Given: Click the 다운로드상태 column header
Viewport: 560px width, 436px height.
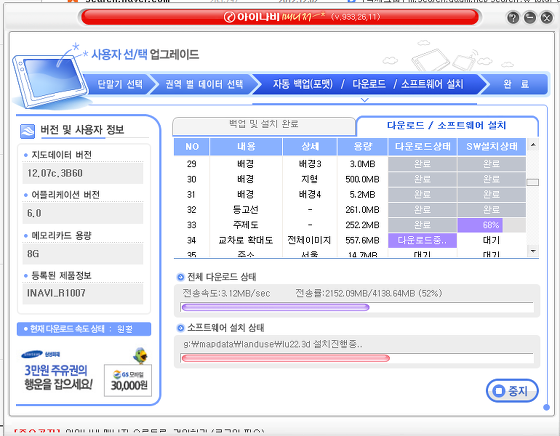Looking at the screenshot, I should [422, 147].
